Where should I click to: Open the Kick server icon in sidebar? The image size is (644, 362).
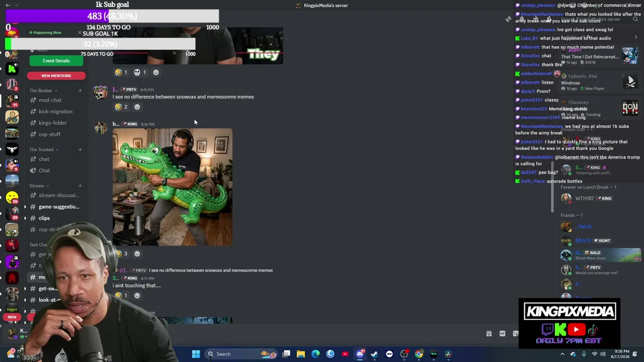12,69
